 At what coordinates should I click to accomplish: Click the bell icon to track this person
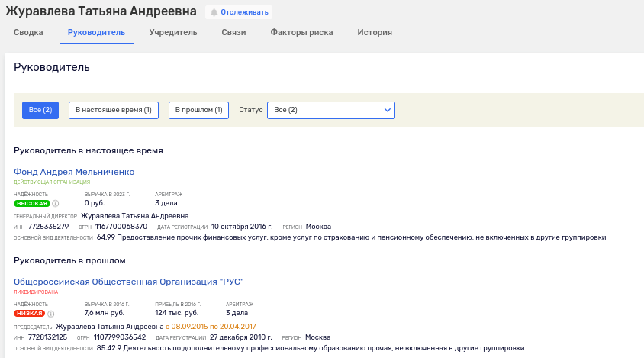pos(214,12)
